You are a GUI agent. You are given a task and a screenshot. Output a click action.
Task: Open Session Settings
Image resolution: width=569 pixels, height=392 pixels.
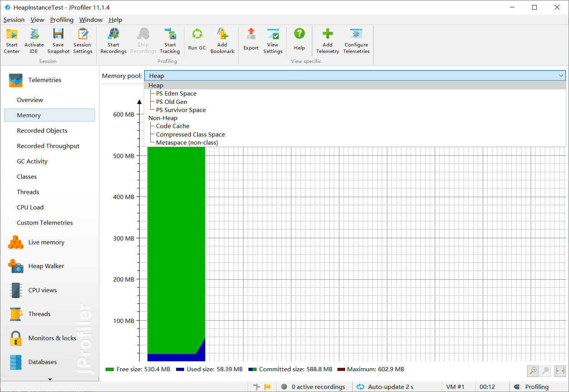pos(83,41)
